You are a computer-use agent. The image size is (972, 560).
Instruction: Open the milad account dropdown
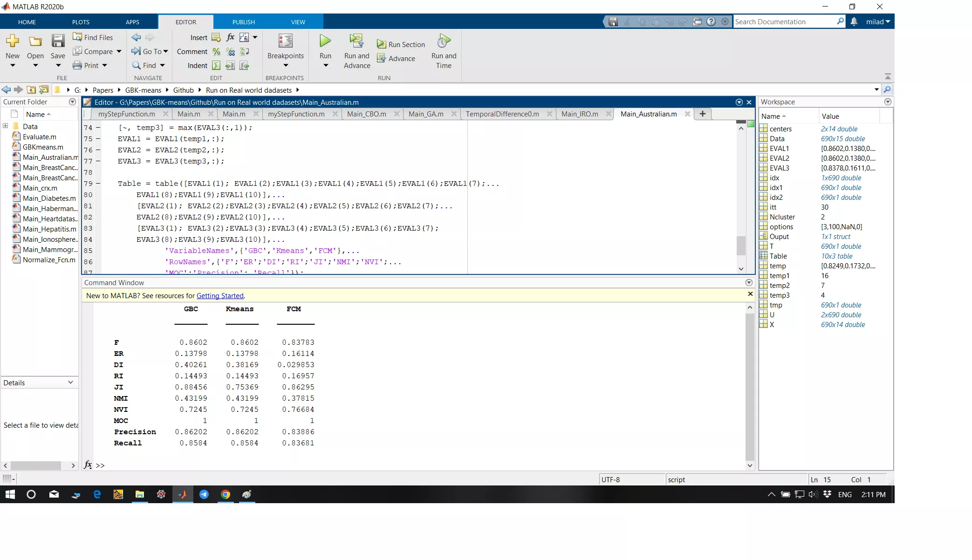pos(878,21)
